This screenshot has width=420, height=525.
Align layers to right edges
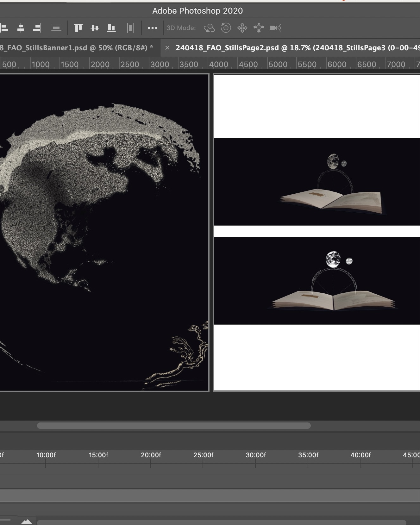point(37,28)
